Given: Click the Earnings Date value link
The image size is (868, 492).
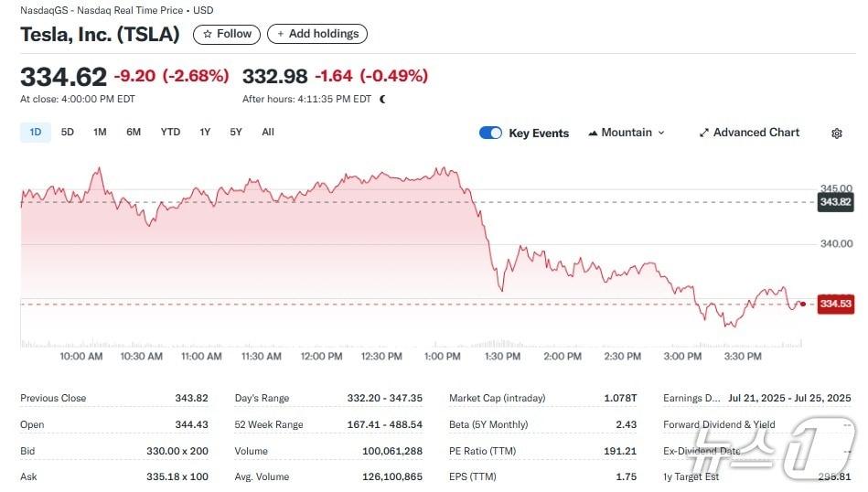Looking at the screenshot, I should tap(789, 399).
